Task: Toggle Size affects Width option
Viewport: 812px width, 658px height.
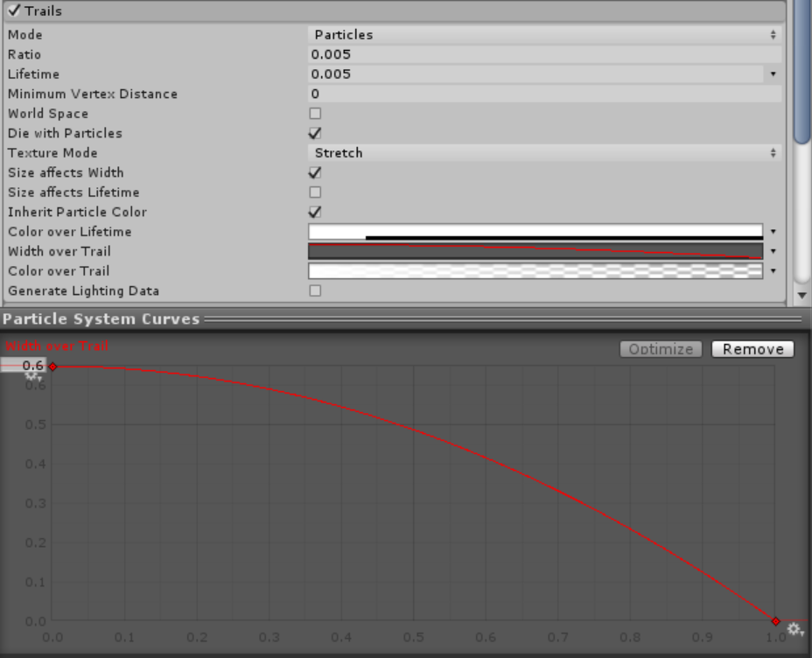Action: click(x=315, y=172)
